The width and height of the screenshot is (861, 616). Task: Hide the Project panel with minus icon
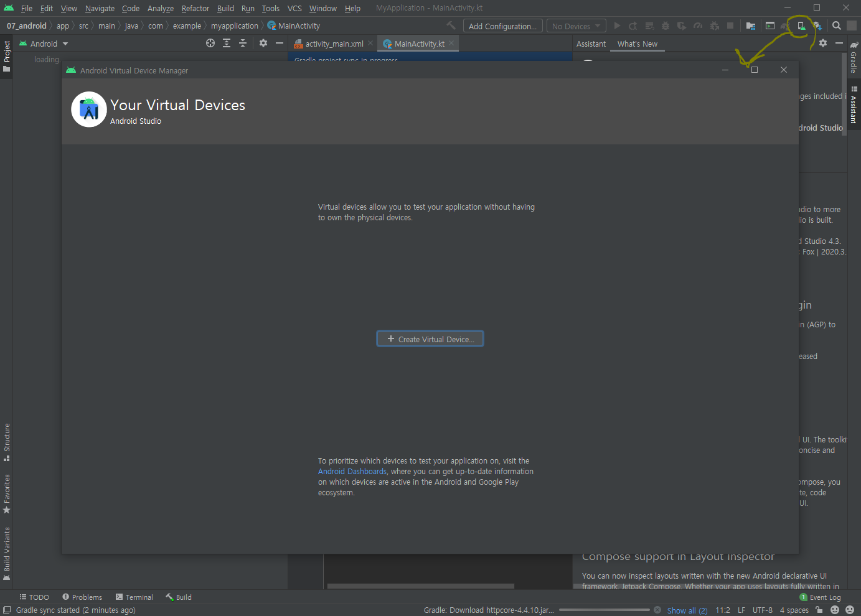click(280, 43)
